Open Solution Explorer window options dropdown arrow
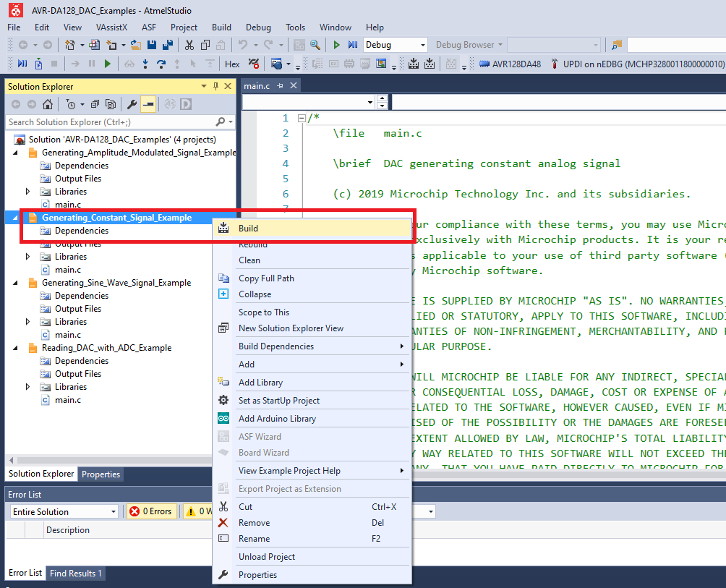The width and height of the screenshot is (726, 588). [204, 86]
